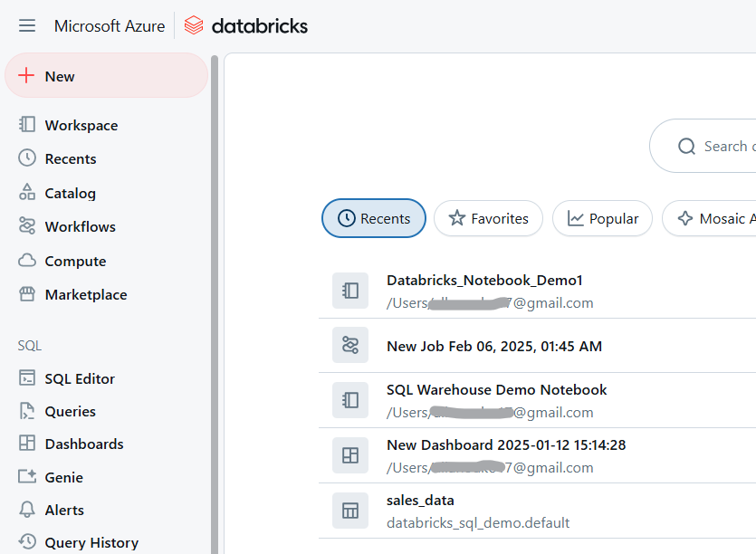This screenshot has width=756, height=554.
Task: Click the Databricks logo
Action: click(x=246, y=25)
